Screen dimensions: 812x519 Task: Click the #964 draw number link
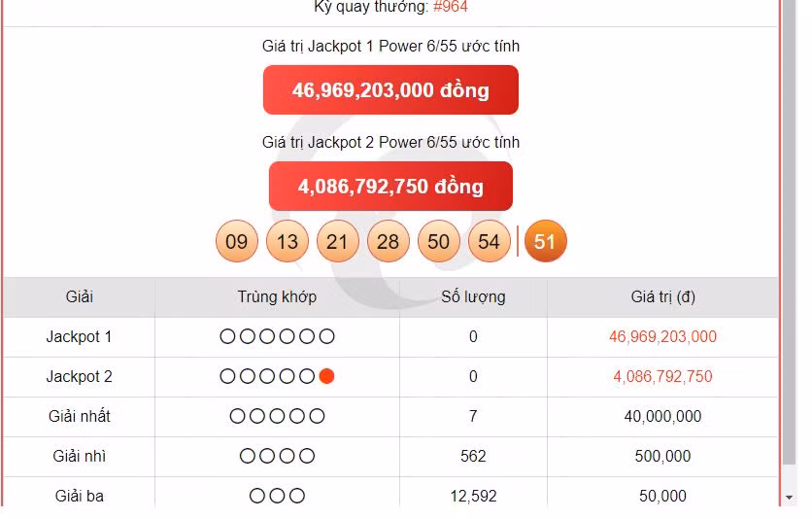tap(451, 7)
